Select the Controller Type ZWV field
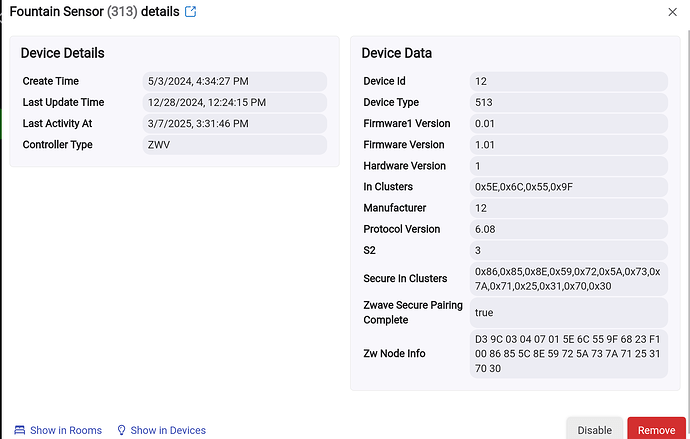Viewport: 690px width, 439px height. [x=234, y=145]
